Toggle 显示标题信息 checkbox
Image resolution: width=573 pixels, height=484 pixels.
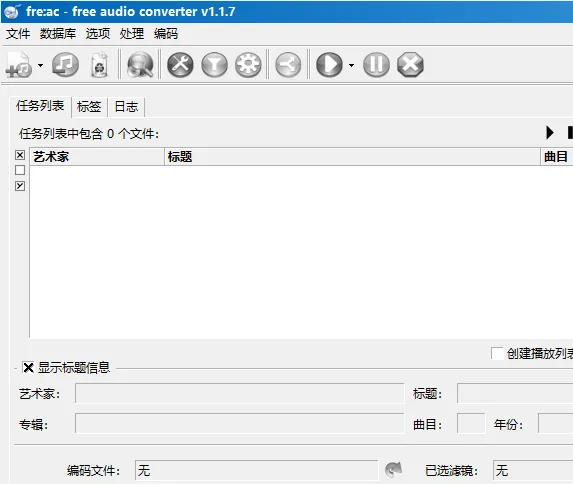(28, 367)
